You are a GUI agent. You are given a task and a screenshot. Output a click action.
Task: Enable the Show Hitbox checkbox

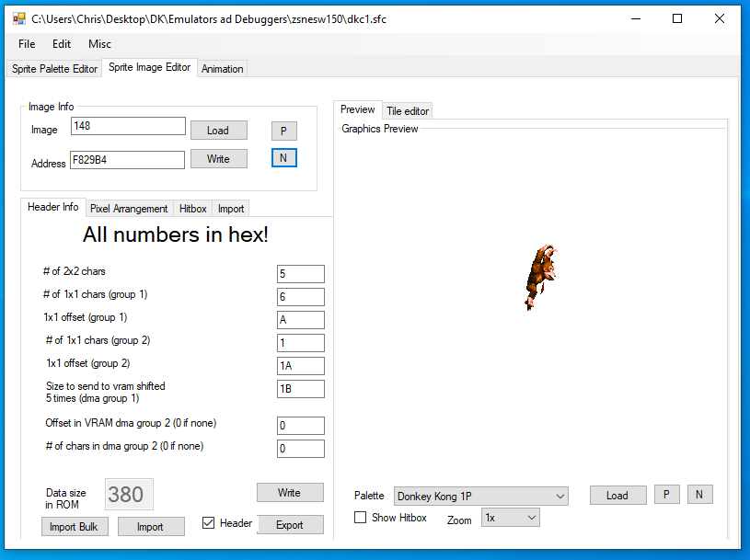(361, 518)
